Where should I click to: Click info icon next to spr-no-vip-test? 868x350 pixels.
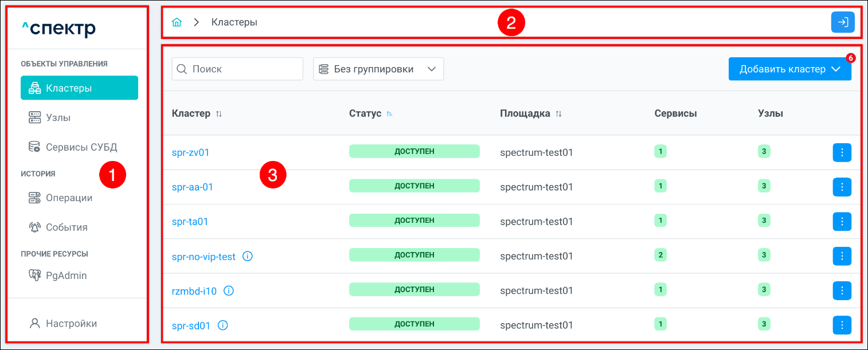[248, 257]
